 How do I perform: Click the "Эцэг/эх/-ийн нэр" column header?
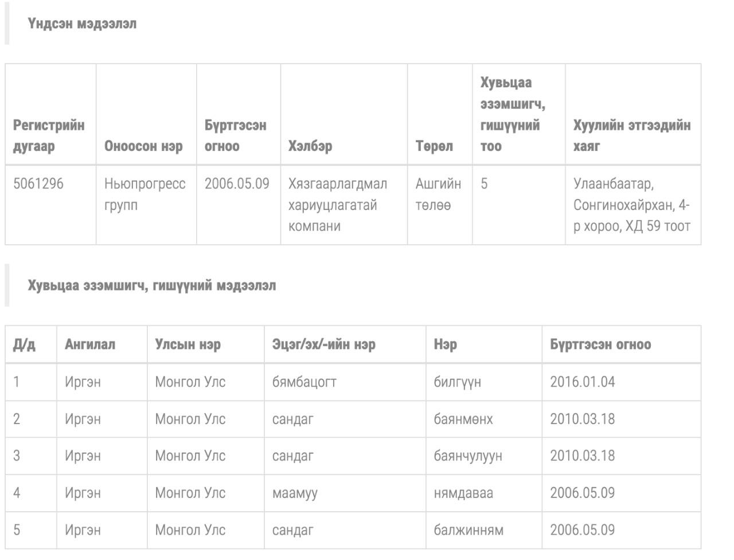pyautogui.click(x=323, y=344)
